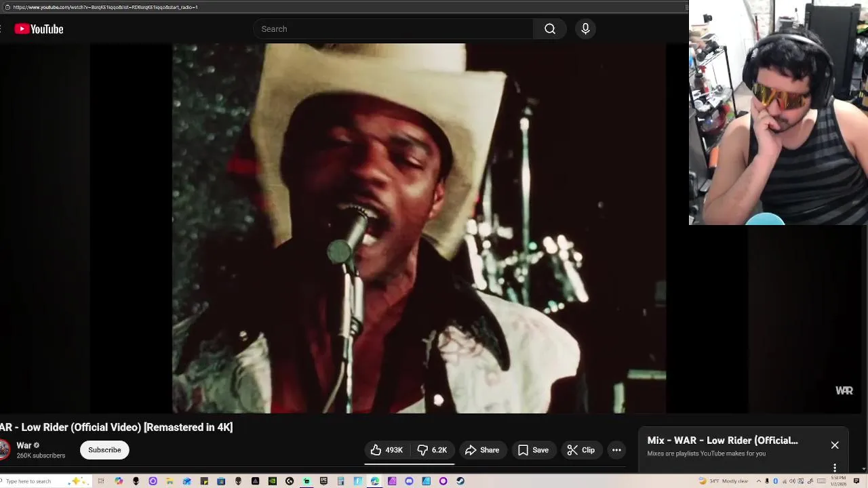Image resolution: width=868 pixels, height=488 pixels.
Task: Click the video title text
Action: click(117, 427)
